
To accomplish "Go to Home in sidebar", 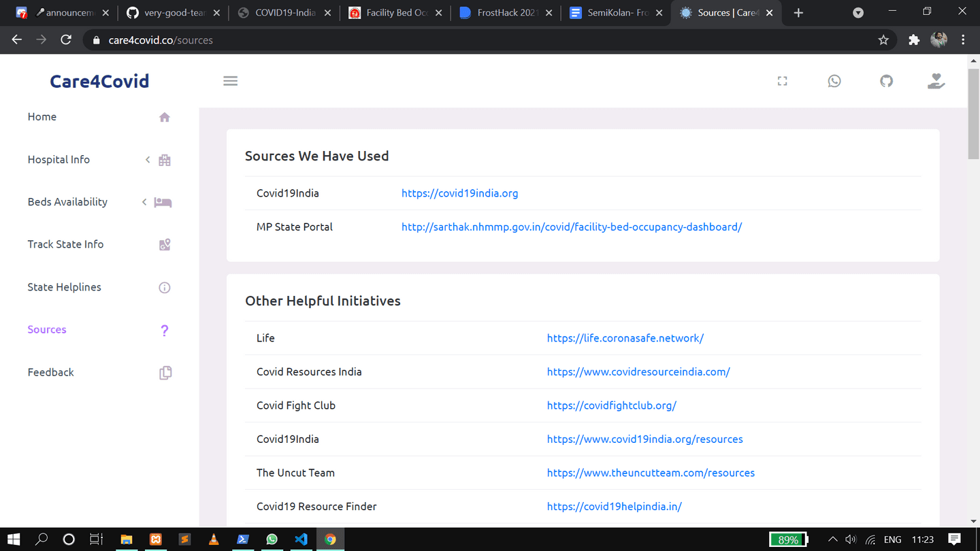I will 42,117.
